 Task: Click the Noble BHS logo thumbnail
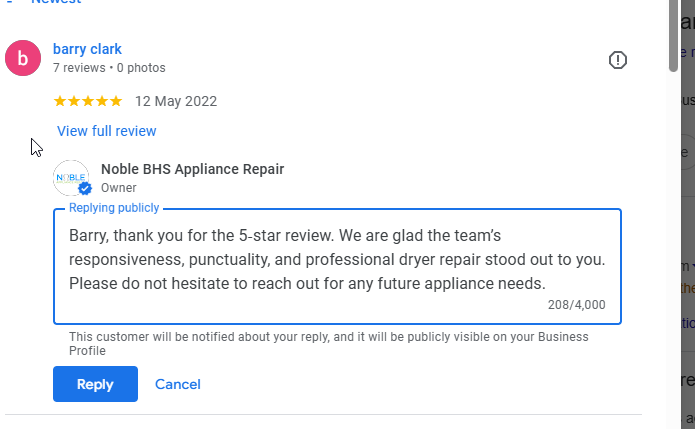pos(72,177)
